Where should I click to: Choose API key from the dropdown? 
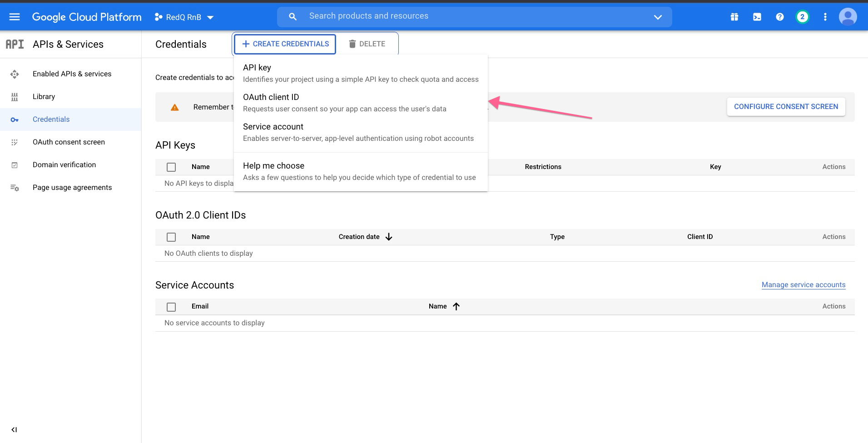[x=361, y=73]
